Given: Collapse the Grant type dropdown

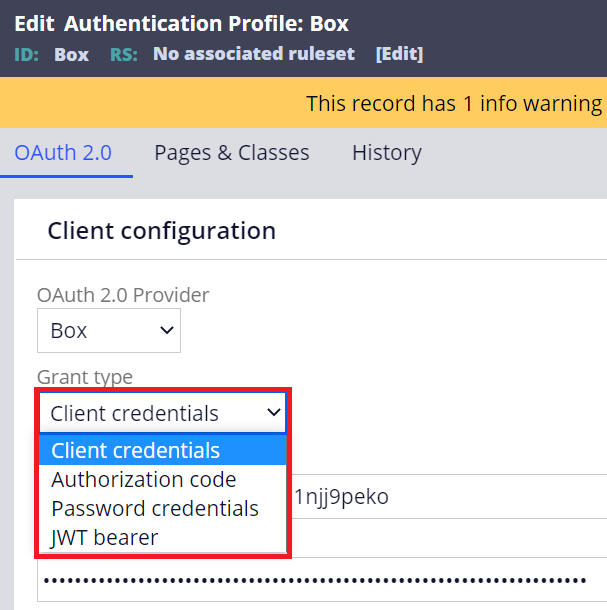Looking at the screenshot, I should 163,413.
